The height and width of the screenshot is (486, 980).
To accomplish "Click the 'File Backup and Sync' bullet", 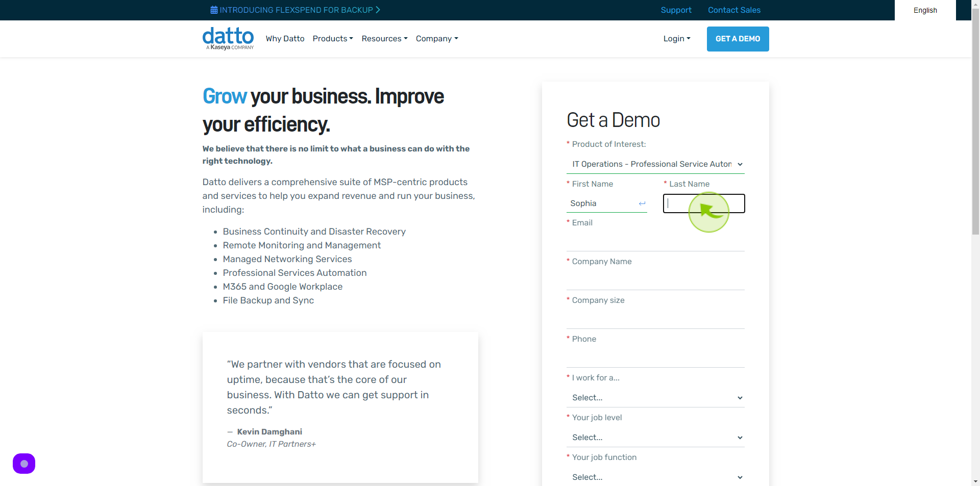I will click(x=268, y=300).
